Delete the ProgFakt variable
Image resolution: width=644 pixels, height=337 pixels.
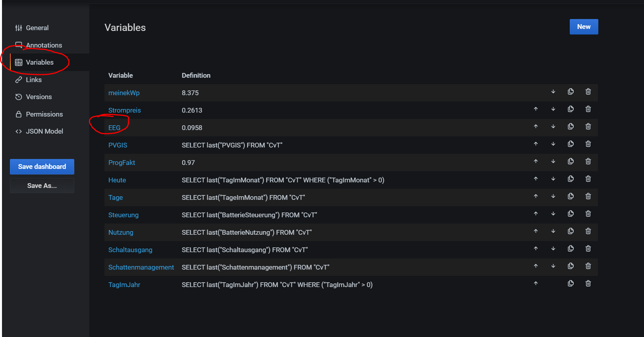(x=588, y=161)
